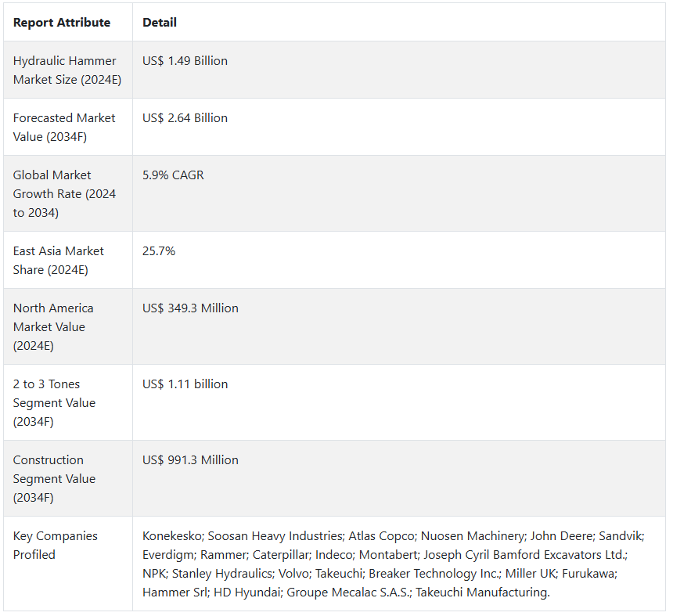673x616 pixels.
Task: Select 'East Asia Market Share (2024E)' cell
Action: (x=68, y=260)
